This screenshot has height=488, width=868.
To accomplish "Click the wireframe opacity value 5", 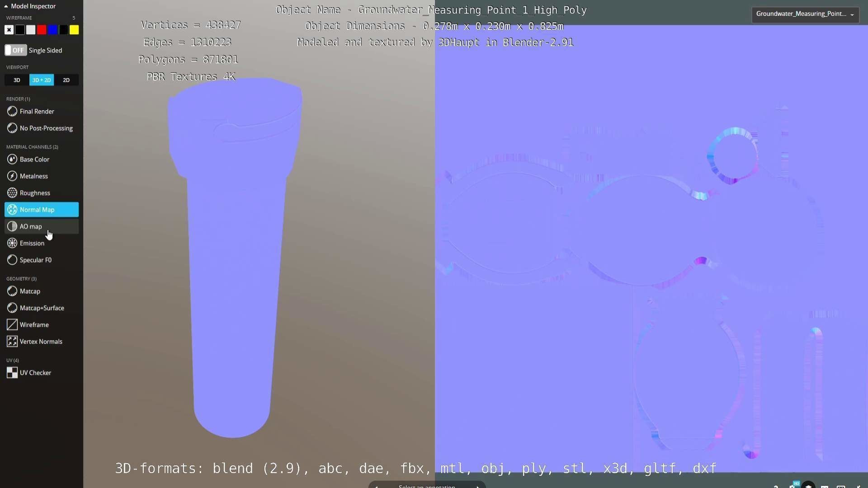I will pyautogui.click(x=74, y=18).
